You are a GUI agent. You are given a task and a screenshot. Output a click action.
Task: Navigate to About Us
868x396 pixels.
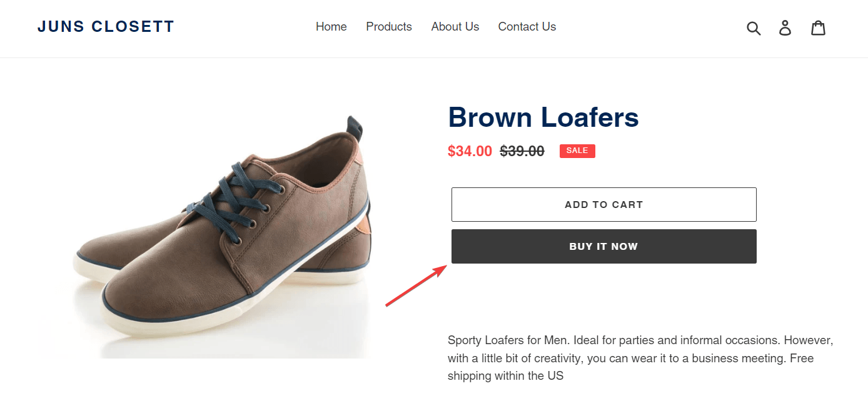pyautogui.click(x=455, y=27)
